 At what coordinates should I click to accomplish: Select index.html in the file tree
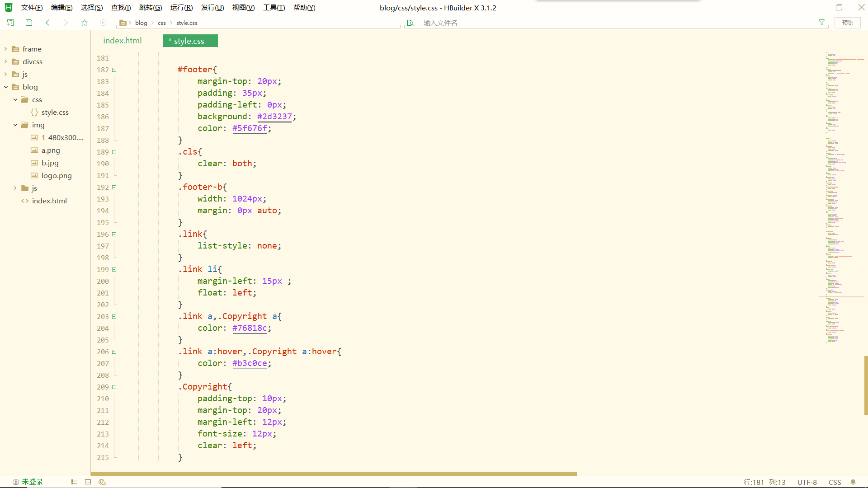[x=49, y=201]
